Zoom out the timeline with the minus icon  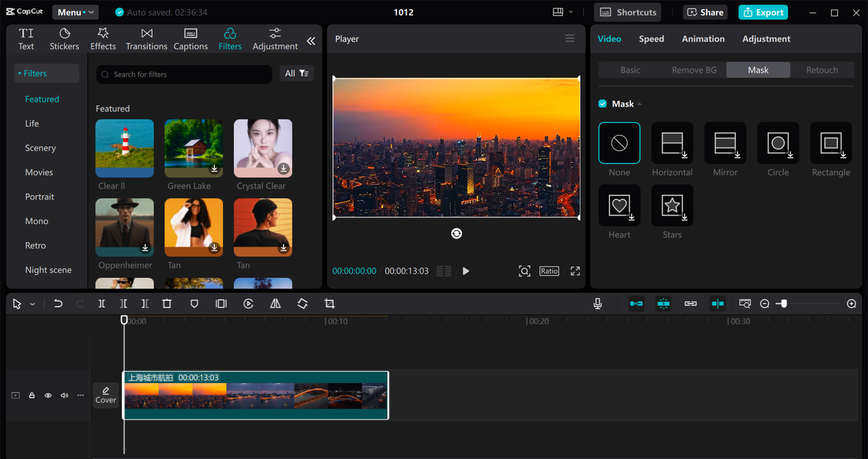click(764, 304)
